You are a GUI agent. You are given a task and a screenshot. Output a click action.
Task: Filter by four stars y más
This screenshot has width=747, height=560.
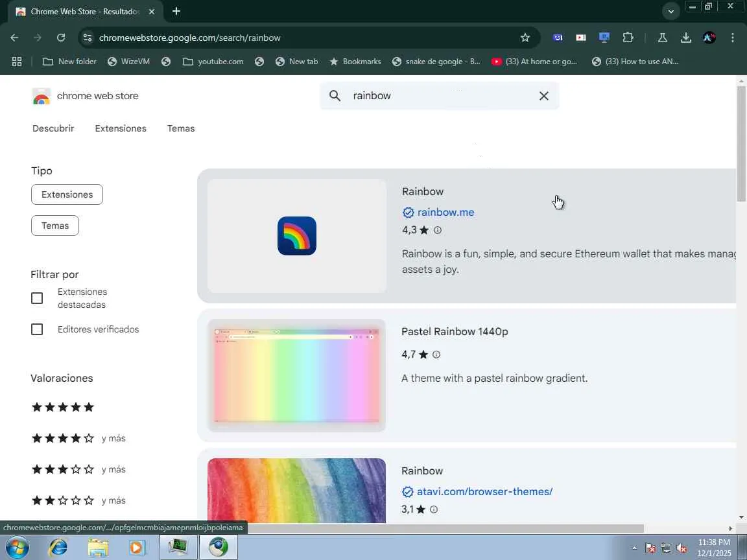tap(78, 438)
